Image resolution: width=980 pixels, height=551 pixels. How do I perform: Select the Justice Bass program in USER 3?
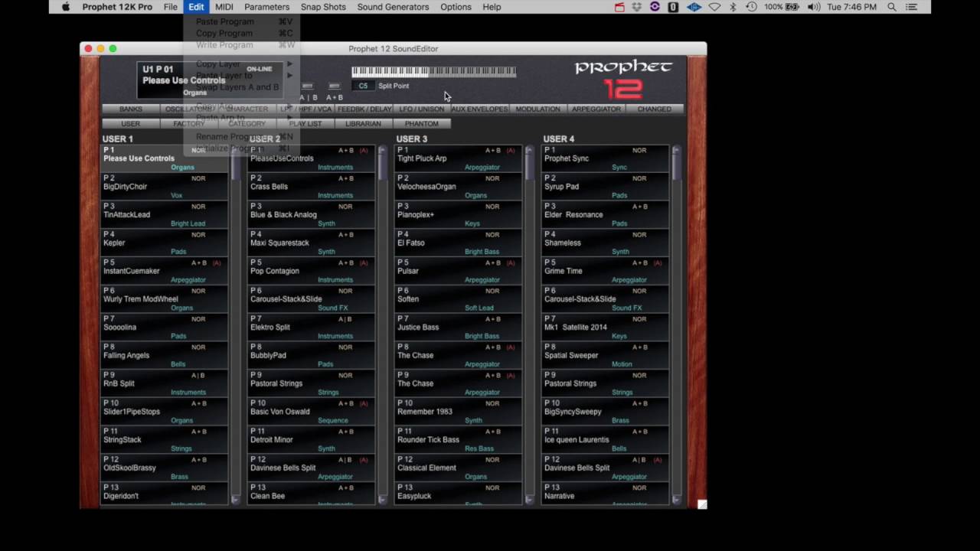[x=459, y=328]
